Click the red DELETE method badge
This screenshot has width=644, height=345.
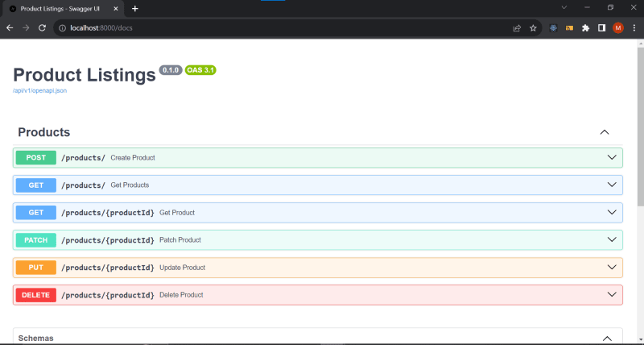[x=36, y=295]
